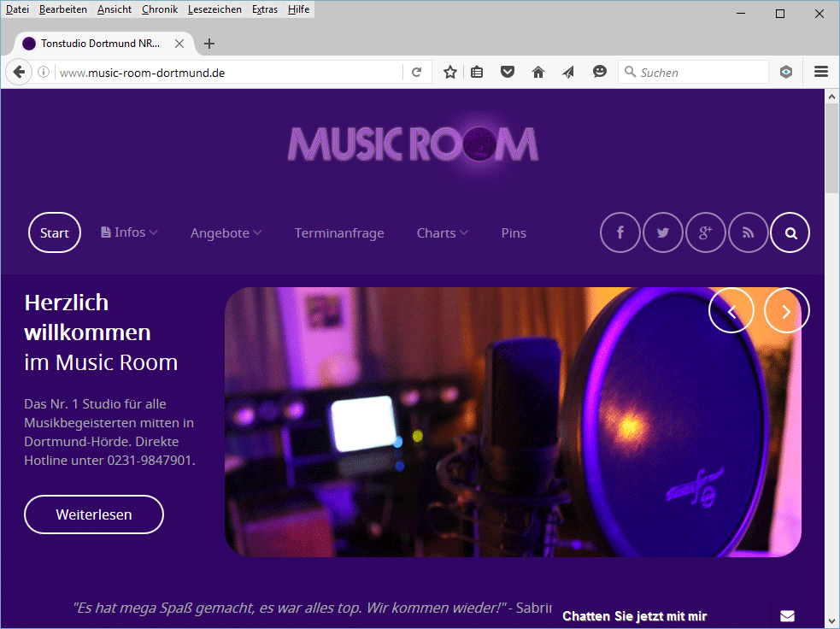Open the Datei menu

[x=17, y=9]
